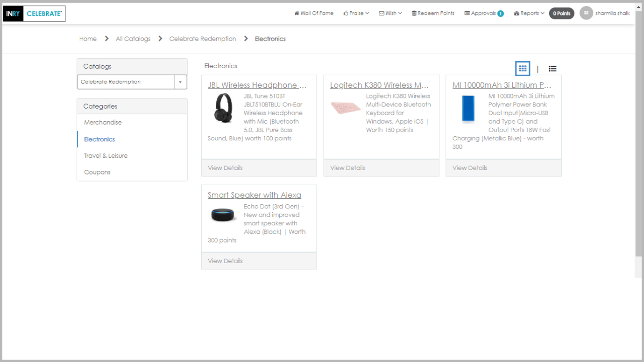Screen dimensions: 644x362
Task: Open MI 10000mAh 3i Lithium title link
Action: pos(502,85)
